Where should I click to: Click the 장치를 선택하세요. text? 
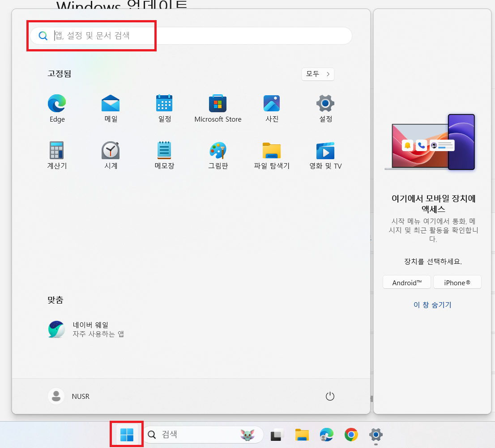(x=433, y=262)
